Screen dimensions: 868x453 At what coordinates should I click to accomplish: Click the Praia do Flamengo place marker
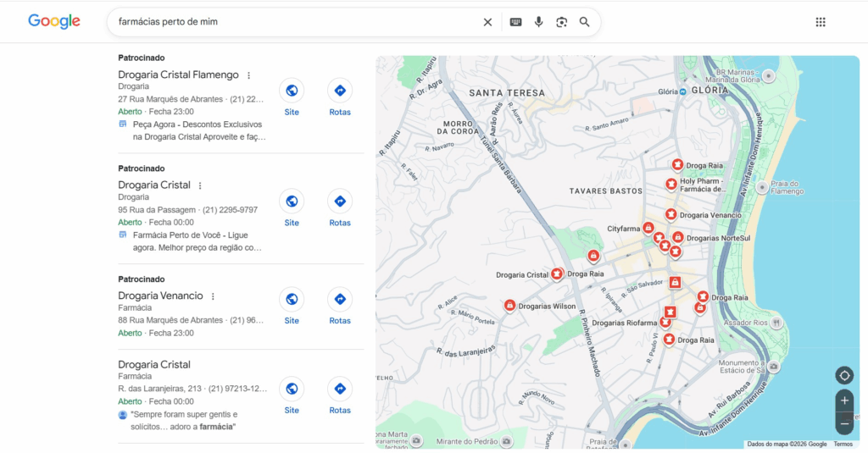pyautogui.click(x=762, y=187)
